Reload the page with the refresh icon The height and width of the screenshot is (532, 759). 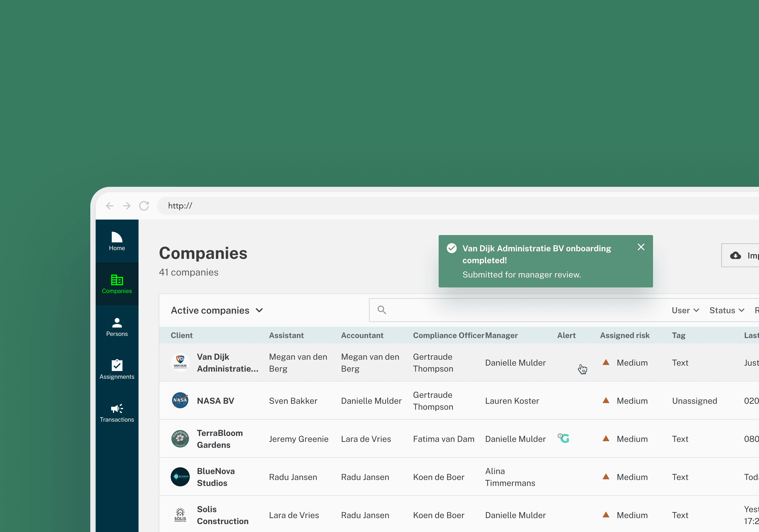(x=144, y=206)
